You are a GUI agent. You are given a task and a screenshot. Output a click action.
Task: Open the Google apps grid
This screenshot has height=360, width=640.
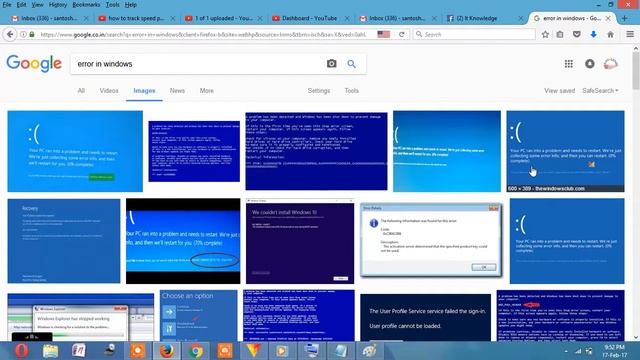pyautogui.click(x=569, y=64)
